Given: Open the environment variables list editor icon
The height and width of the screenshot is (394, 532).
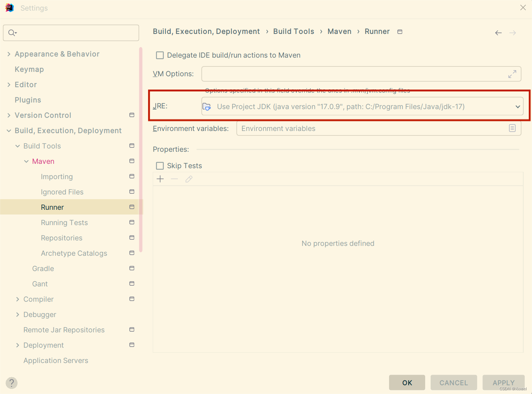Looking at the screenshot, I should (512, 128).
